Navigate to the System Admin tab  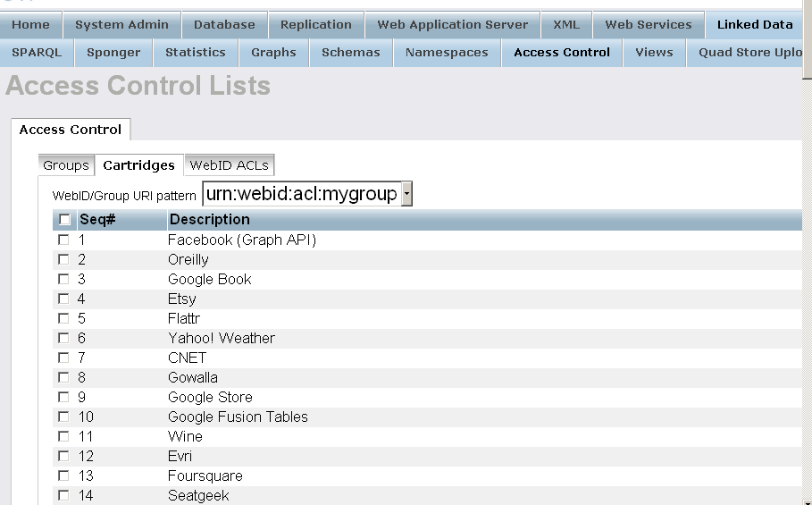click(x=121, y=25)
